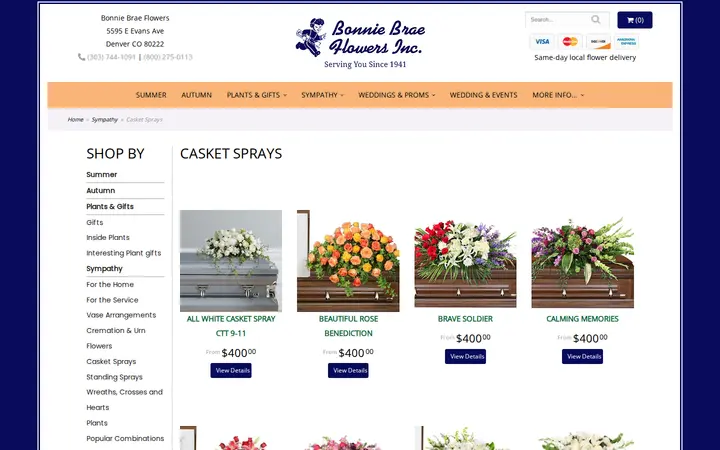Image resolution: width=720 pixels, height=450 pixels.
Task: Expand the Plants & Gifts dropdown menu
Action: 257,95
